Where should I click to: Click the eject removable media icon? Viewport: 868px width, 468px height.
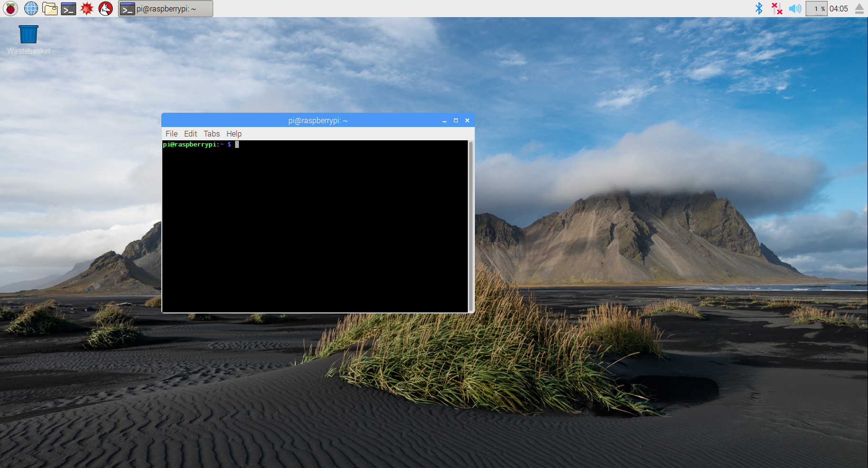859,8
